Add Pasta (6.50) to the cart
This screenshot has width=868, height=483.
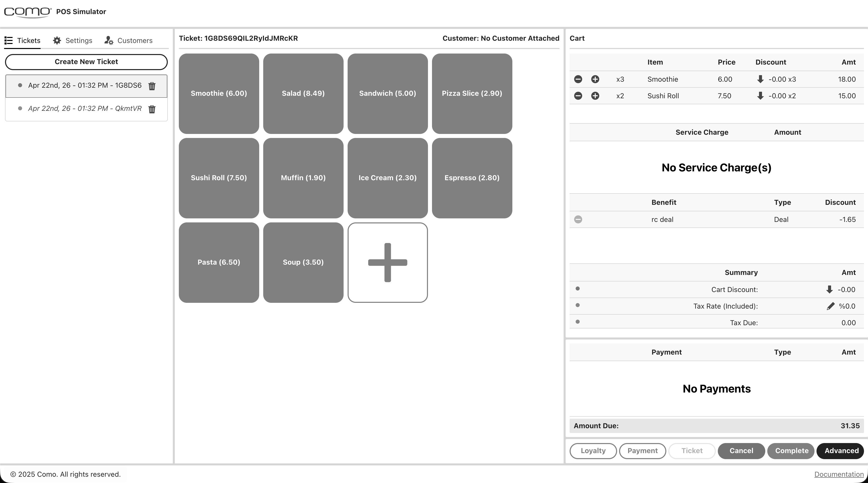tap(219, 263)
